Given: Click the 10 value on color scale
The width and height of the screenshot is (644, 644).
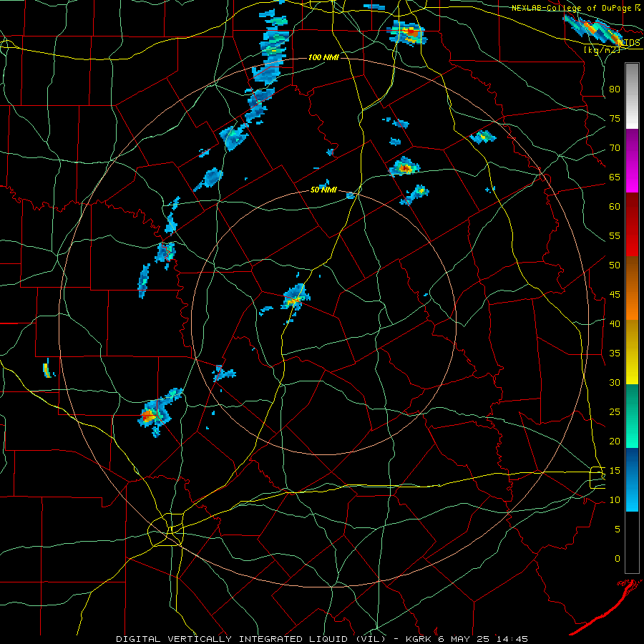Looking at the screenshot, I should click(615, 500).
